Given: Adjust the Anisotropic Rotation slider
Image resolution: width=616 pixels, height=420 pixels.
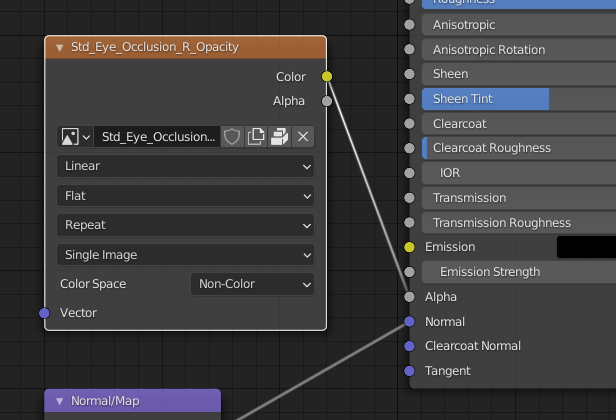Looking at the screenshot, I should pos(519,50).
